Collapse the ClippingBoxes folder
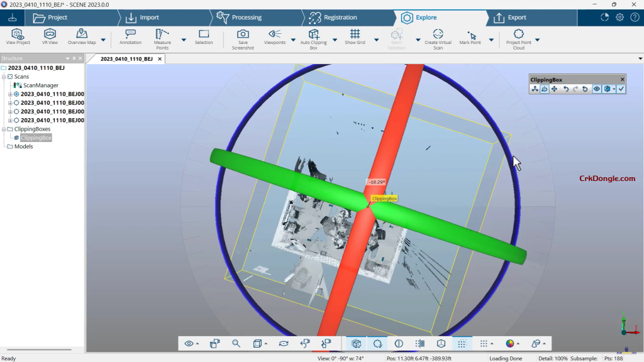This screenshot has width=644, height=362. click(x=3, y=129)
